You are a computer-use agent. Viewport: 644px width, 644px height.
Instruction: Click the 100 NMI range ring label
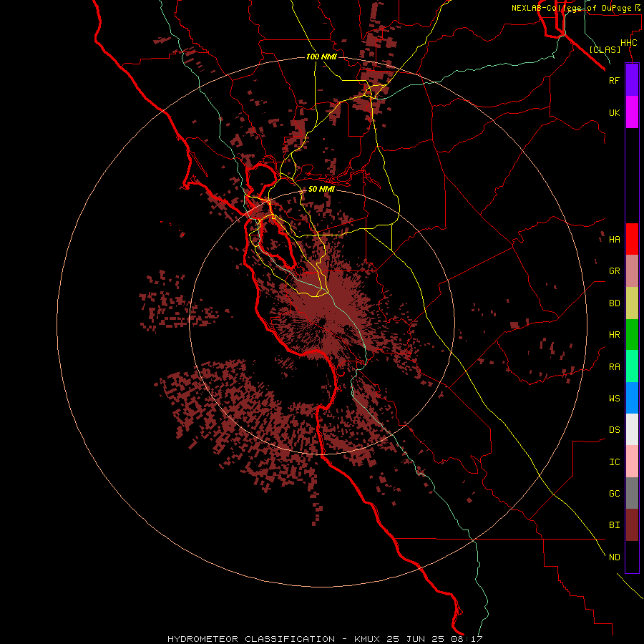pos(321,57)
